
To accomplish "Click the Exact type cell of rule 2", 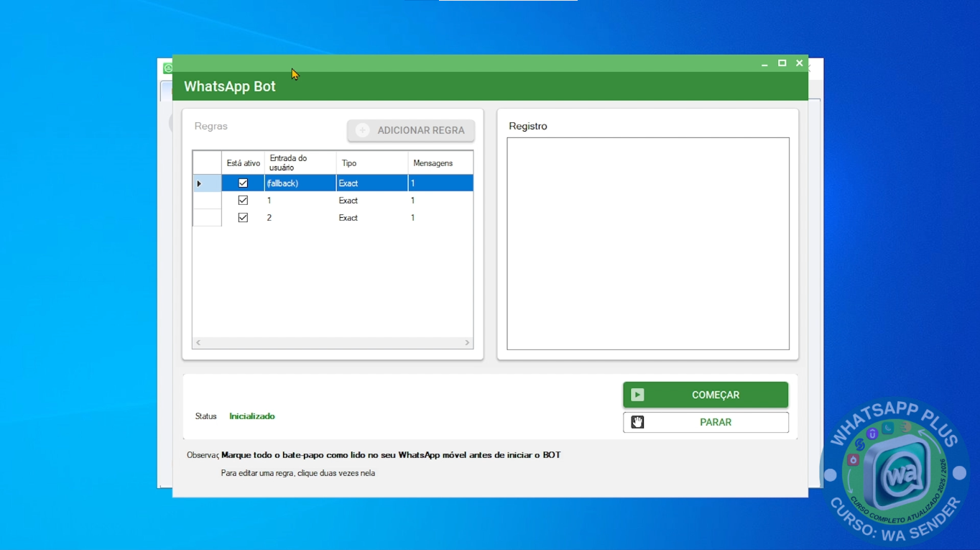I will coord(372,218).
